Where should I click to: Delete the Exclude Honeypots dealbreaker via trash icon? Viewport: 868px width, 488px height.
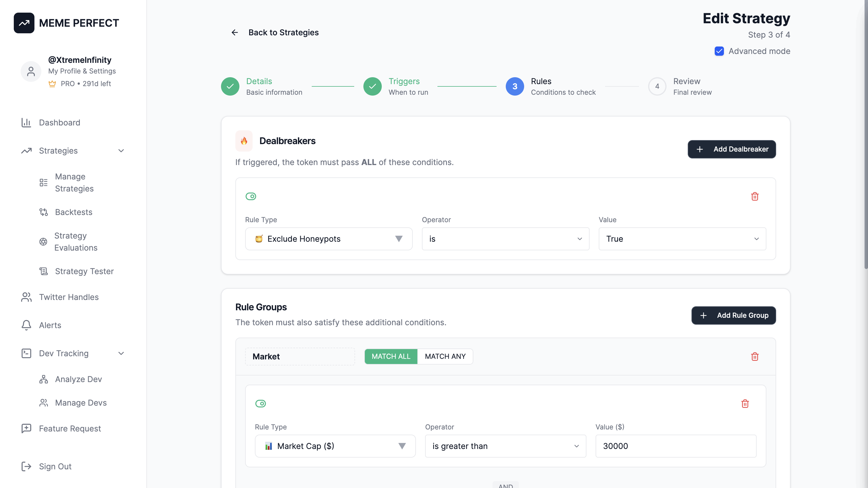tap(755, 196)
